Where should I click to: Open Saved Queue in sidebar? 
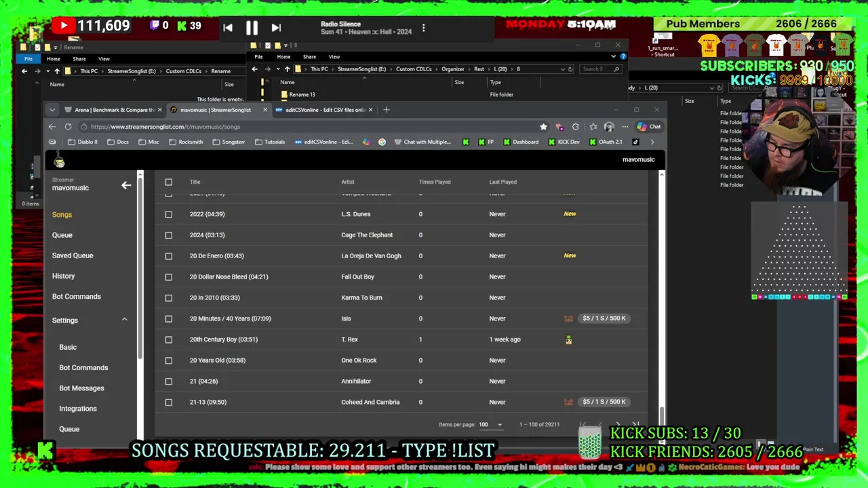point(73,256)
